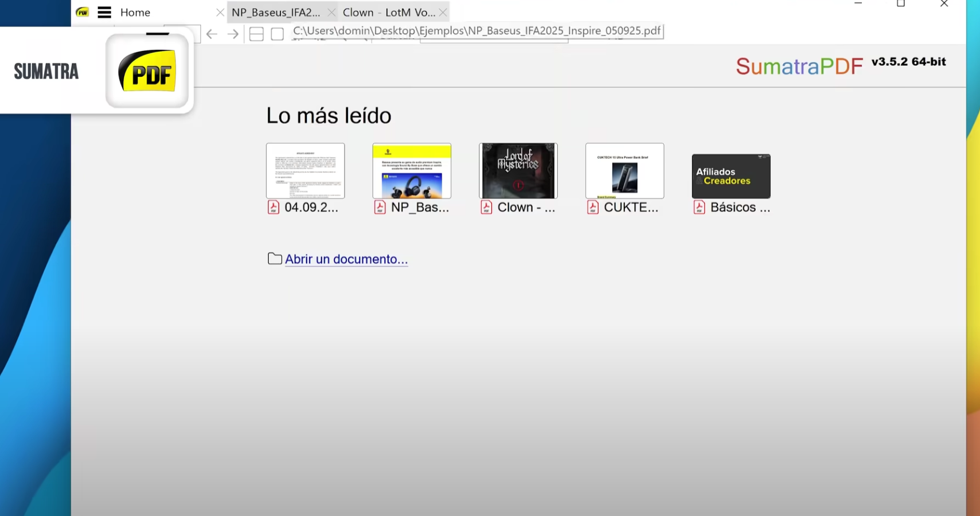Click the forward arrow in toolbar

pos(233,34)
